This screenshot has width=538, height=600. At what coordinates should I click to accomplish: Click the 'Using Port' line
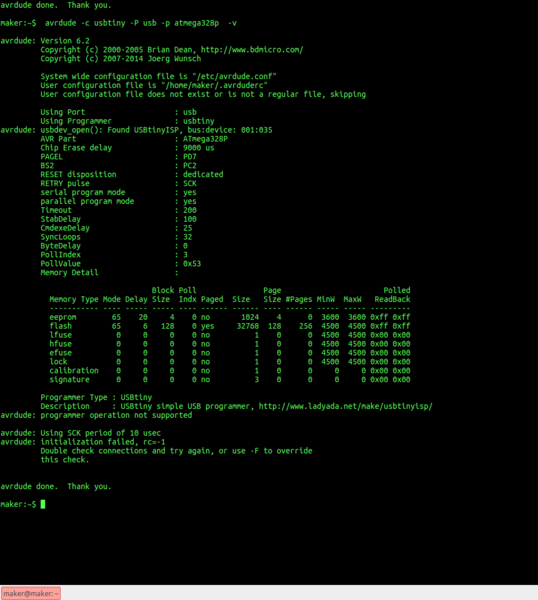pyautogui.click(x=119, y=112)
